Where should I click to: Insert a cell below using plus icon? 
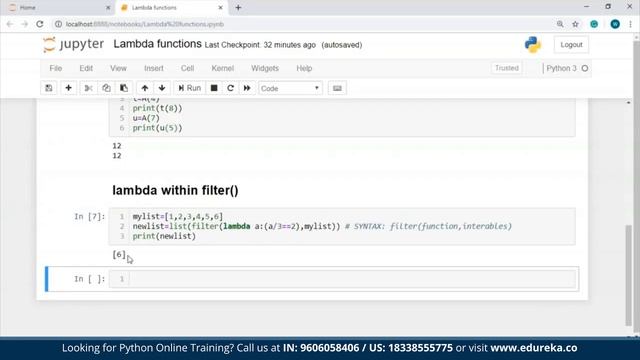tap(68, 88)
